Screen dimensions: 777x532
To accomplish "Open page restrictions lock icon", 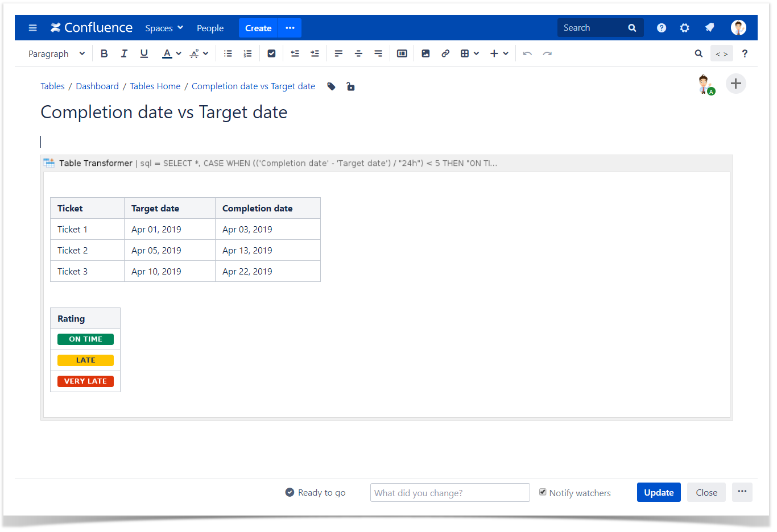I will pyautogui.click(x=350, y=86).
